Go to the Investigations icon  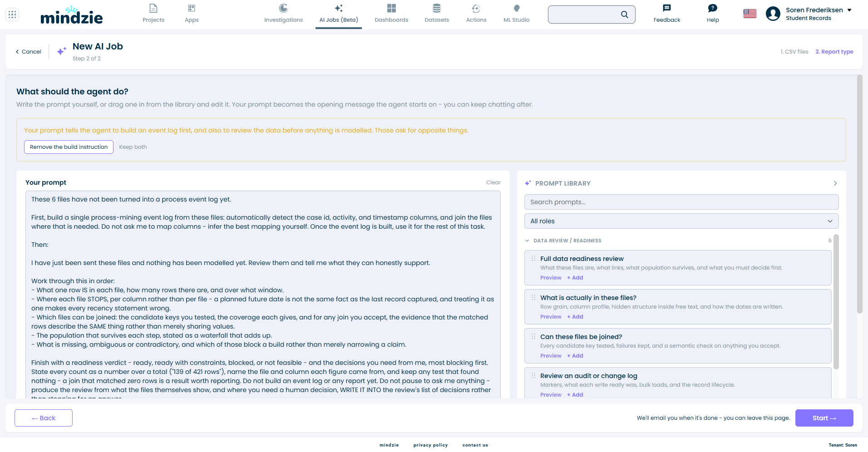pyautogui.click(x=283, y=8)
